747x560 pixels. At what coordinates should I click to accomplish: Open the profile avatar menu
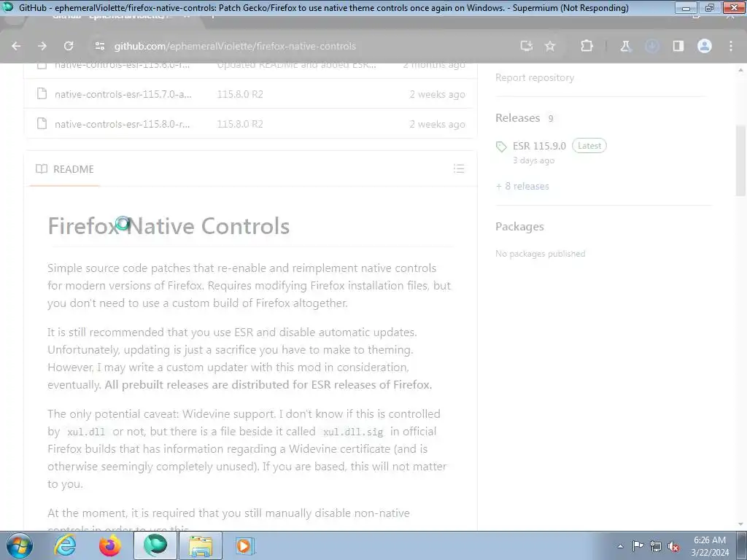(705, 46)
